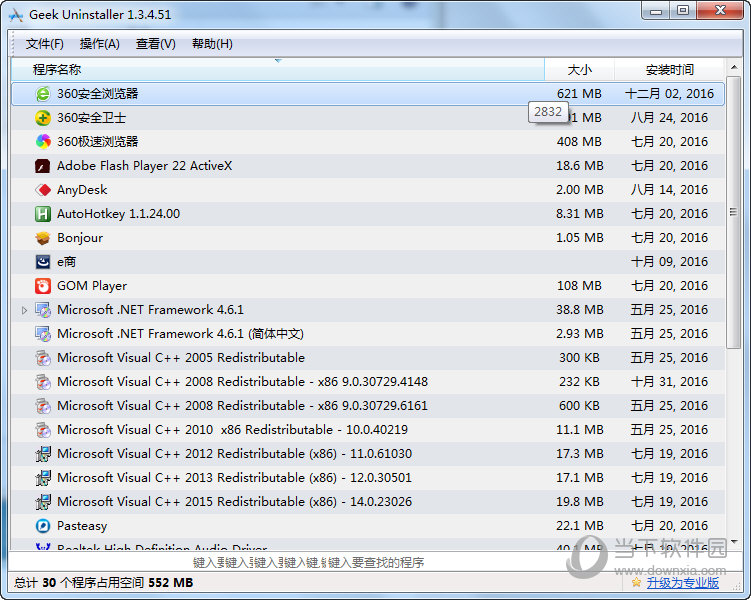This screenshot has height=600, width=751.
Task: Expand the Microsoft .NET Framework 4.6.1 entry
Action: (24, 310)
